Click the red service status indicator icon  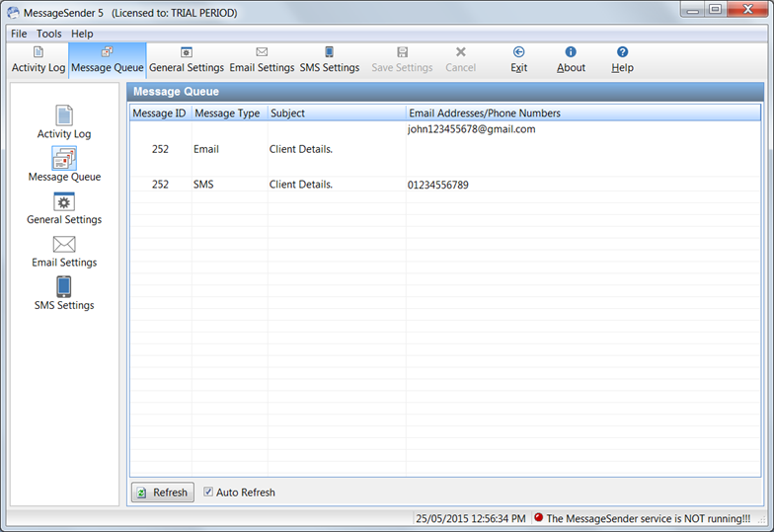point(539,517)
